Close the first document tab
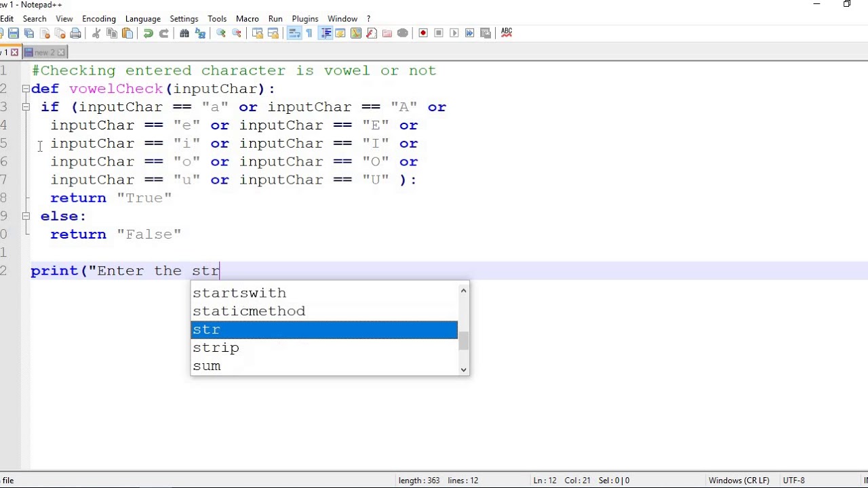Viewport: 868px width, 488px height. click(14, 52)
